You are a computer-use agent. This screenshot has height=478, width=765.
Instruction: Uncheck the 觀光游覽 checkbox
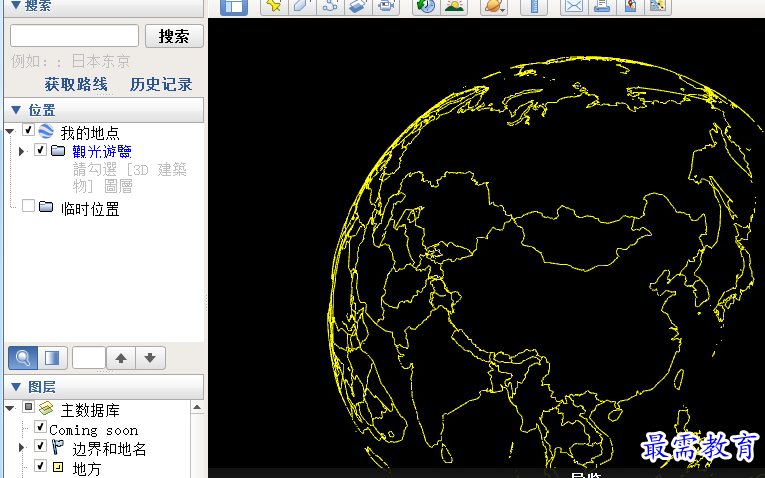[40, 149]
